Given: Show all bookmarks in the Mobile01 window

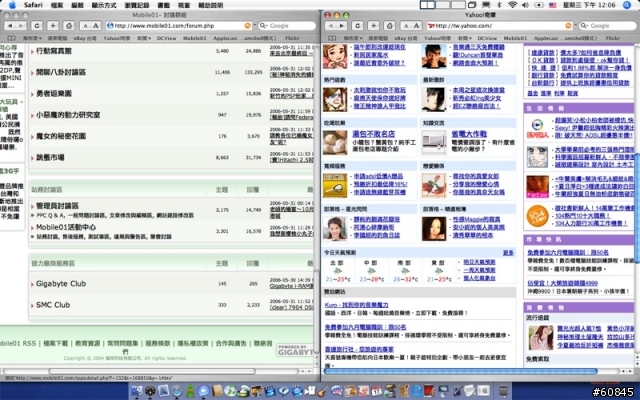Looking at the screenshot, I should coord(11,38).
